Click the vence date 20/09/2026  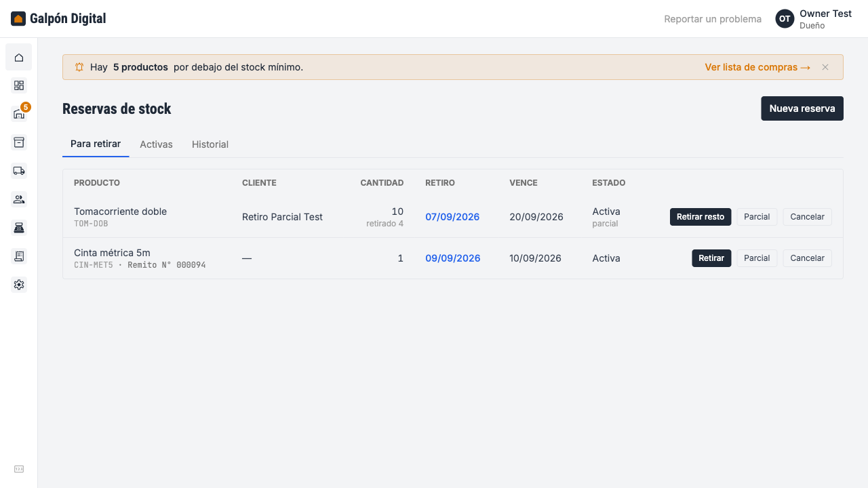tap(536, 217)
